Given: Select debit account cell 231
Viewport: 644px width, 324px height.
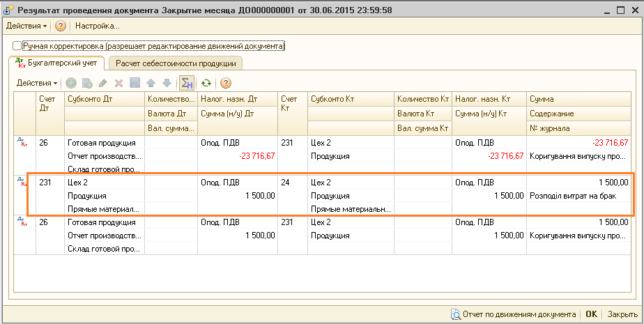Looking at the screenshot, I should coord(50,196).
